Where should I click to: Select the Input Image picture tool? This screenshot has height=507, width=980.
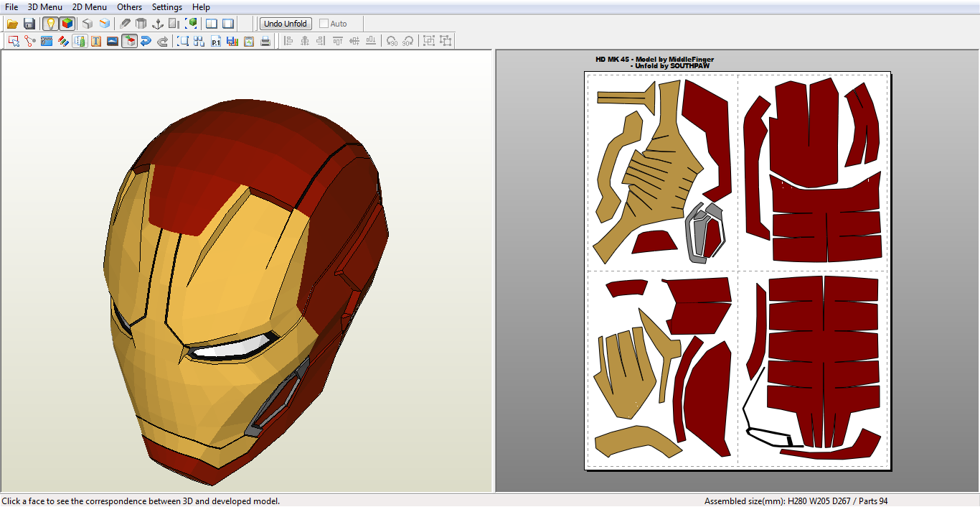click(113, 41)
